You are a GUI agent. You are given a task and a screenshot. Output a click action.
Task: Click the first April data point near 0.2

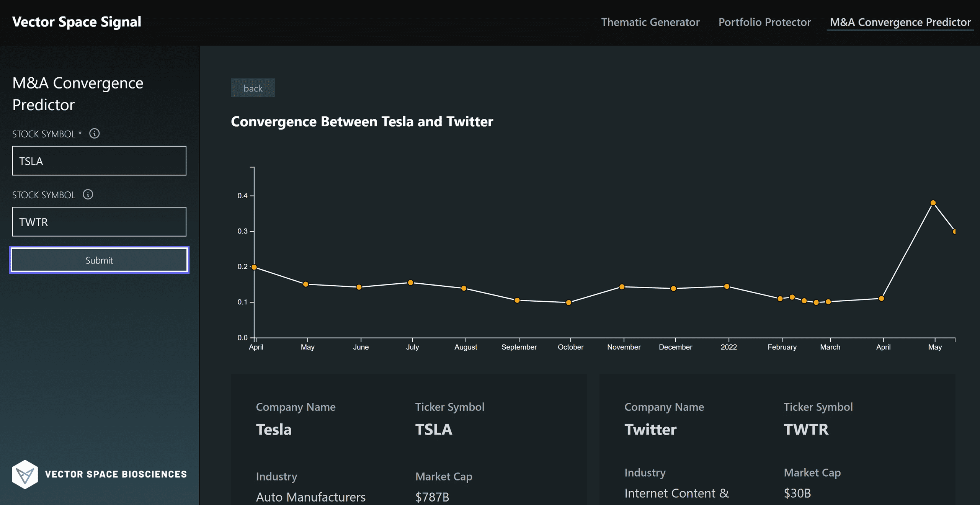click(x=254, y=267)
